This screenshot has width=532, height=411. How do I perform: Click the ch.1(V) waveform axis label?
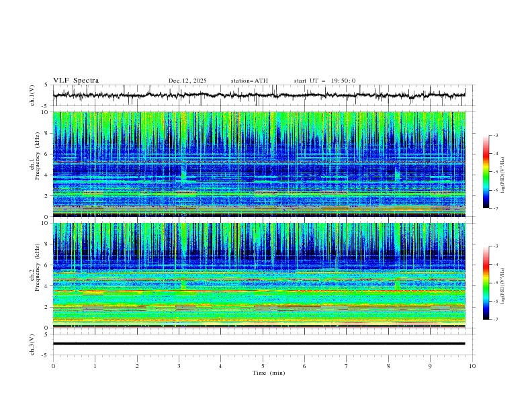click(x=32, y=95)
